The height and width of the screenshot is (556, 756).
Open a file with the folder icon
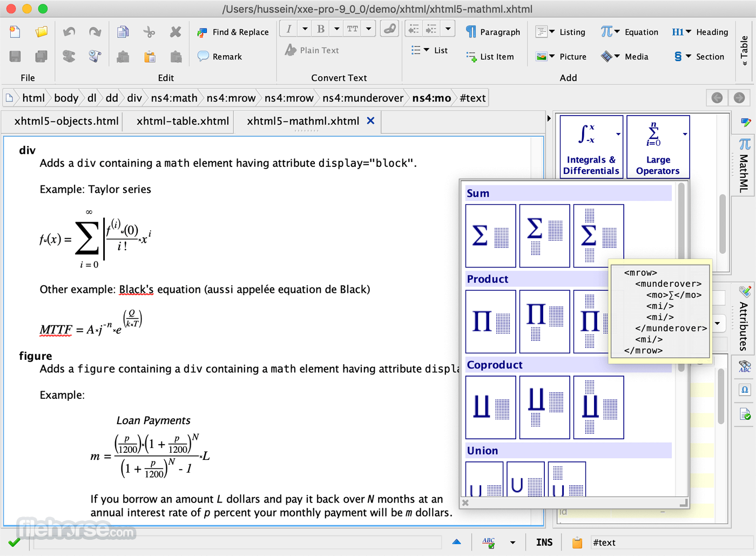point(41,32)
